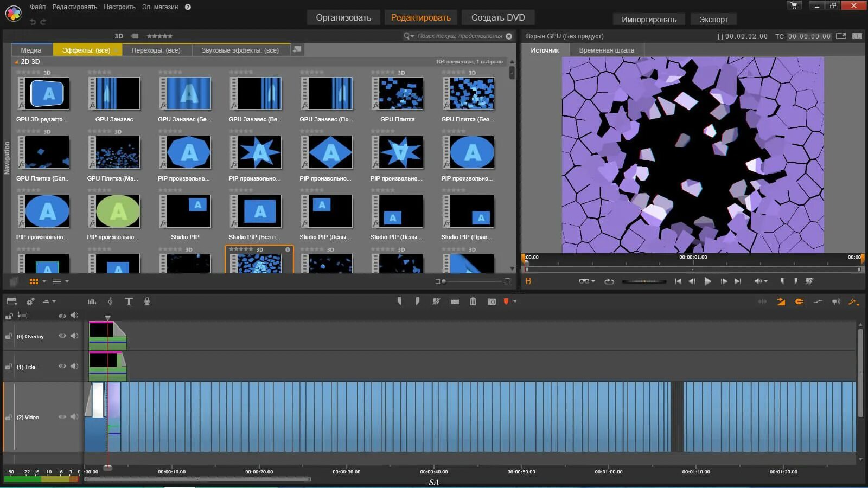
Task: Toggle volume keyframe editing icon
Action: tap(818, 301)
